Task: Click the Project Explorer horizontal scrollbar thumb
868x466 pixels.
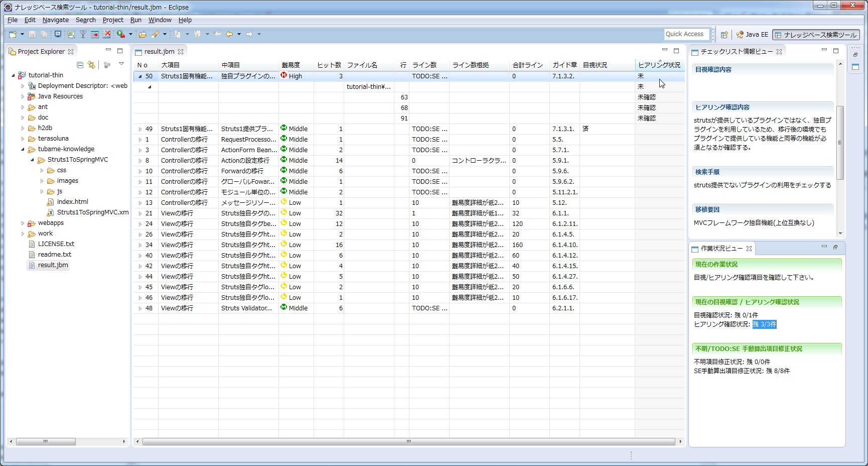Action: (x=46, y=442)
